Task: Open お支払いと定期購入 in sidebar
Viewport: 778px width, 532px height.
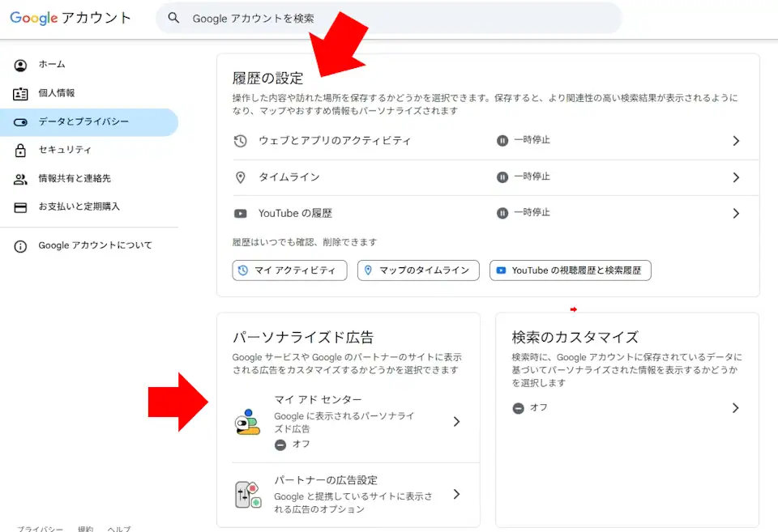Action: pos(89,206)
